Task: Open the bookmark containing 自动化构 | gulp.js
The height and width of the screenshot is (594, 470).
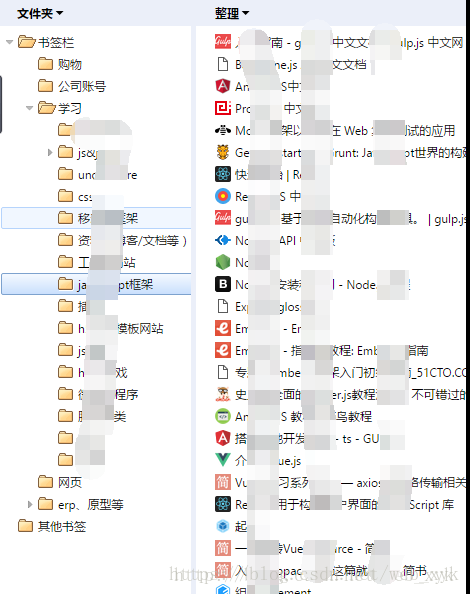Action: coord(340,219)
